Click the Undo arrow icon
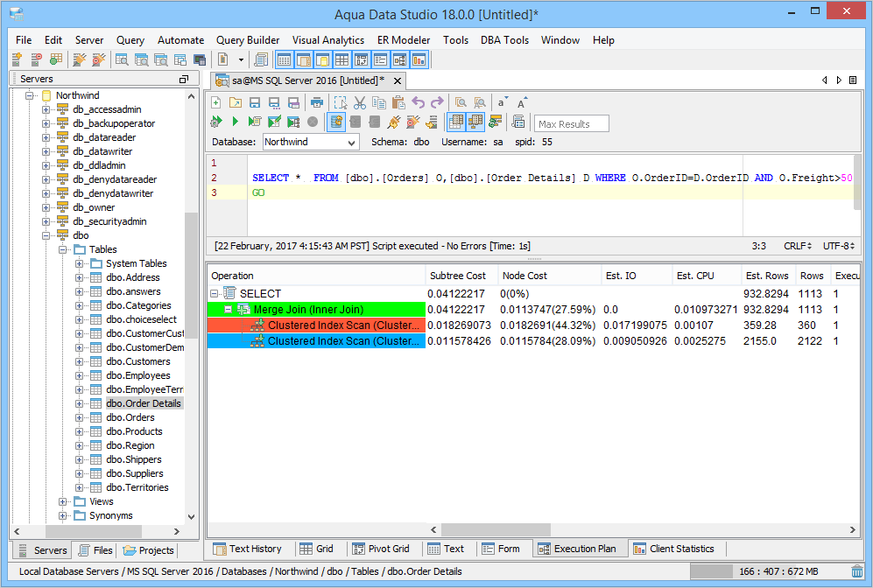 pos(419,103)
